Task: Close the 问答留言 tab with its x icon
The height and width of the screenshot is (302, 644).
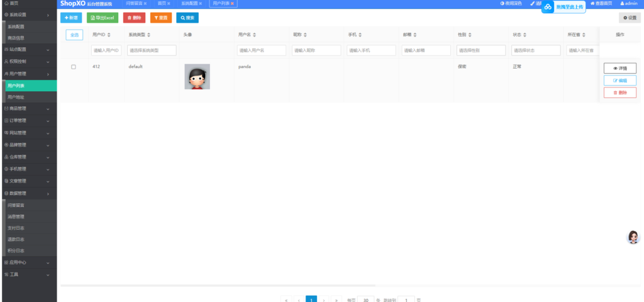Action: [x=145, y=3]
